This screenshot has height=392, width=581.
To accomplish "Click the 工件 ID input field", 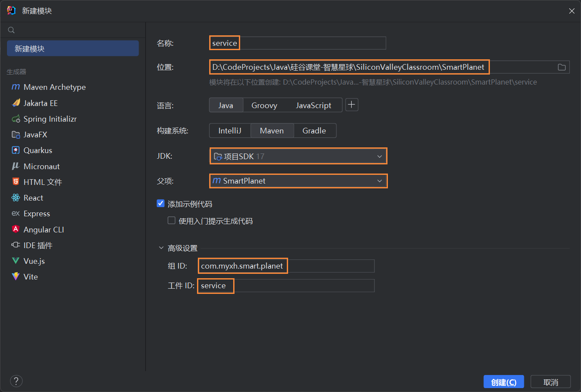I will coord(286,286).
